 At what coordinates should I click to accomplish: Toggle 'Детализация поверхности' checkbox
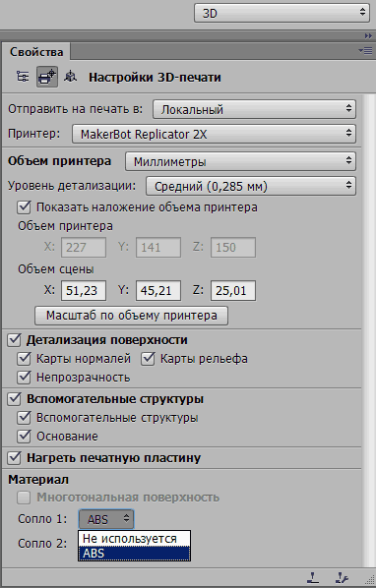pyautogui.click(x=14, y=340)
